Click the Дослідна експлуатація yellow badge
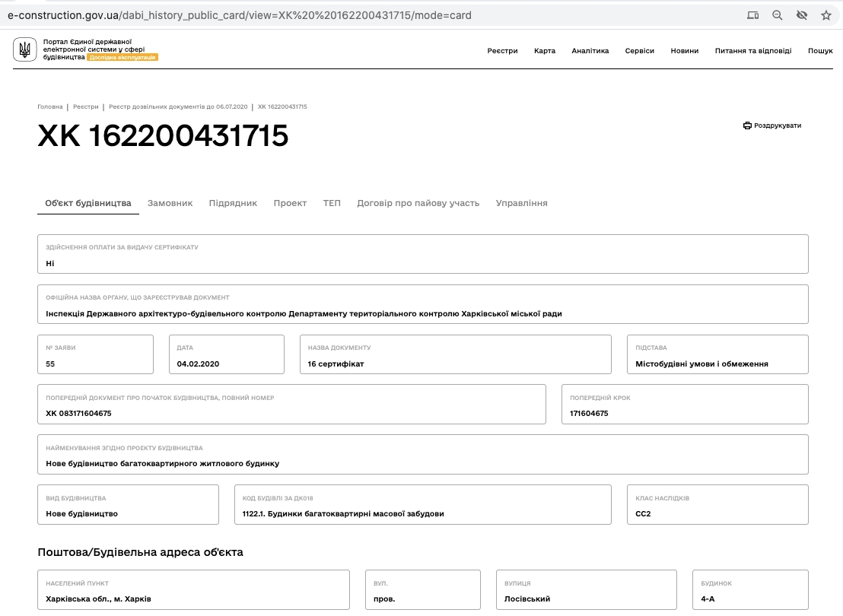Image resolution: width=843 pixels, height=616 pixels. click(x=122, y=57)
